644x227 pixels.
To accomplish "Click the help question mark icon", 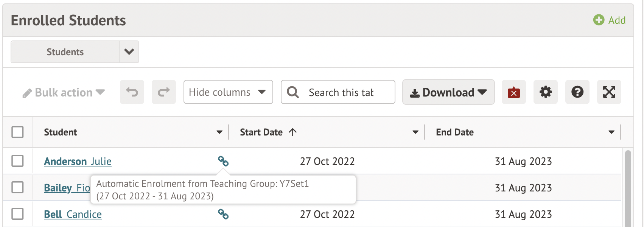I will (x=577, y=92).
